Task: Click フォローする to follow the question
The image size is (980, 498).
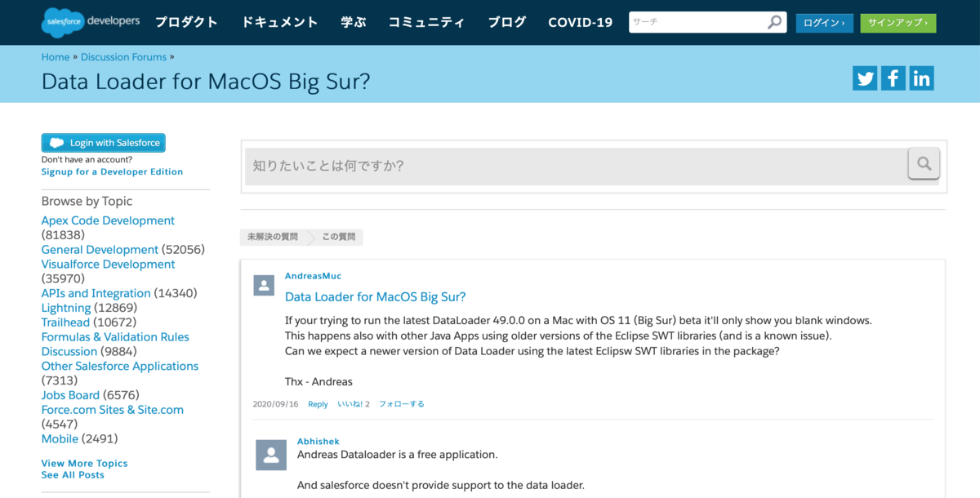Action: click(x=401, y=403)
